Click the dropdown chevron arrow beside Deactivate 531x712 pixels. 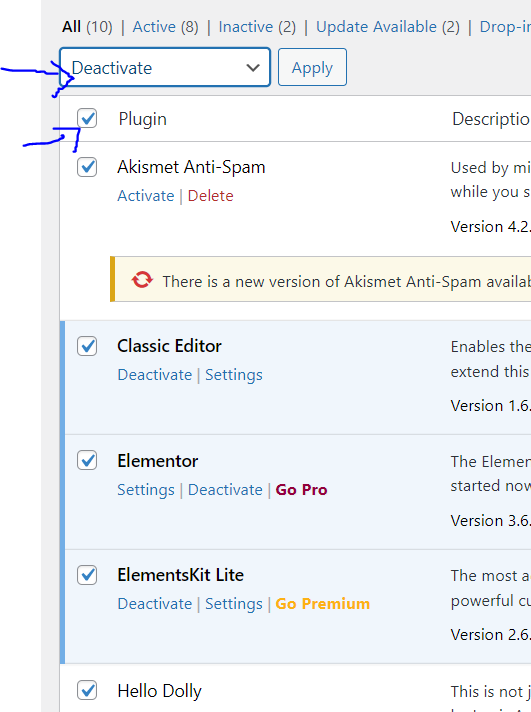pos(253,68)
